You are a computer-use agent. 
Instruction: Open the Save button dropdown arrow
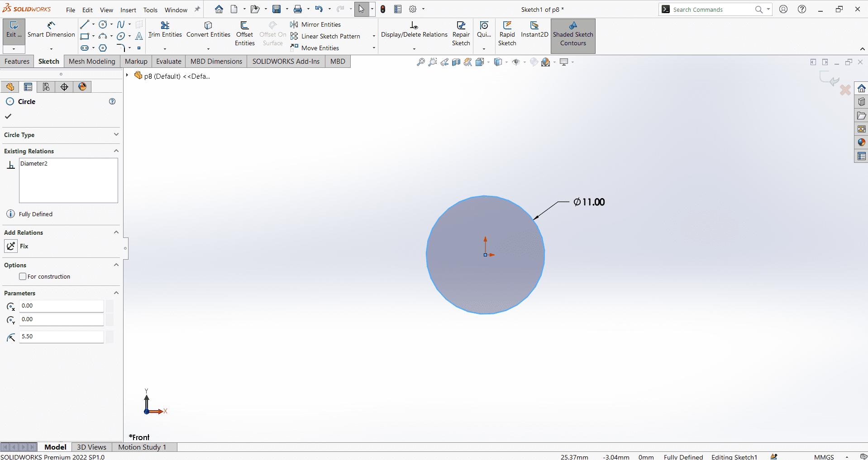pyautogui.click(x=287, y=9)
